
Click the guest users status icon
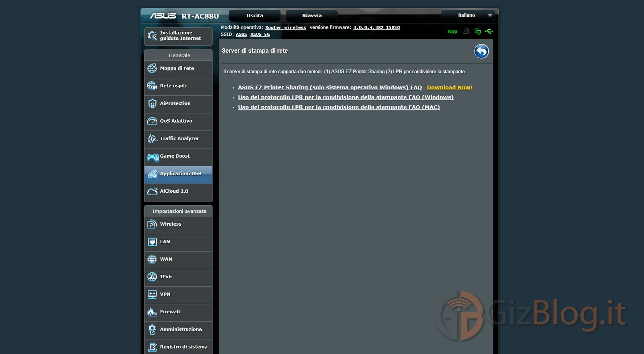(466, 31)
